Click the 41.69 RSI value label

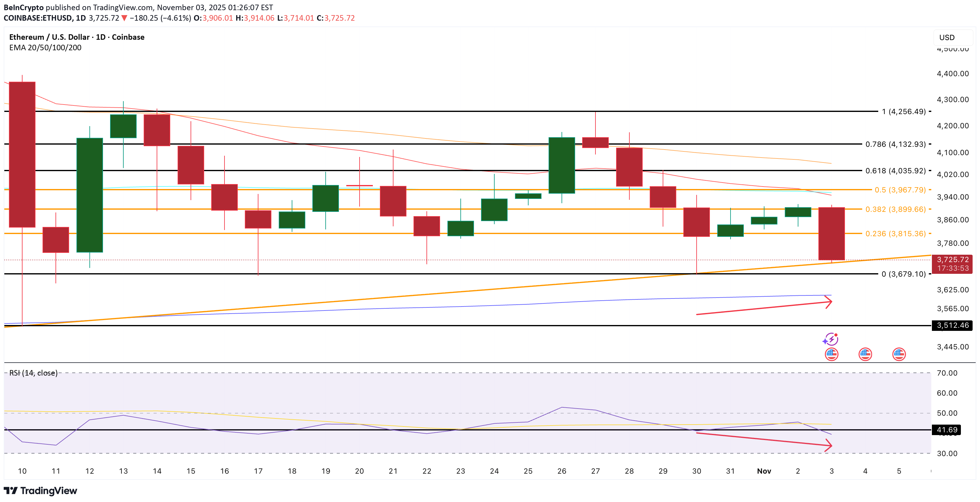tap(946, 430)
